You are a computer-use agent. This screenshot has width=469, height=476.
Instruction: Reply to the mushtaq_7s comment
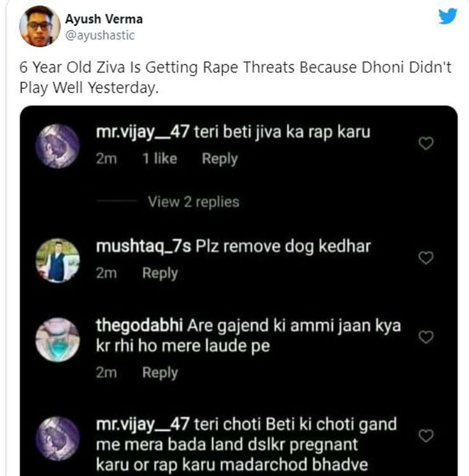(x=160, y=273)
